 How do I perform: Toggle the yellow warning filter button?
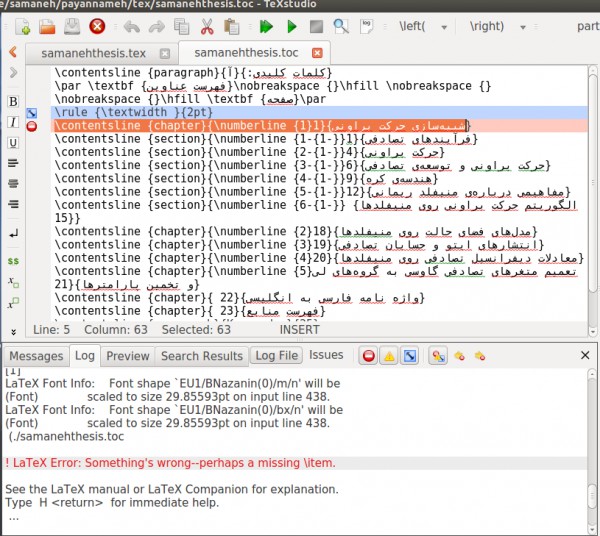[x=389, y=356]
